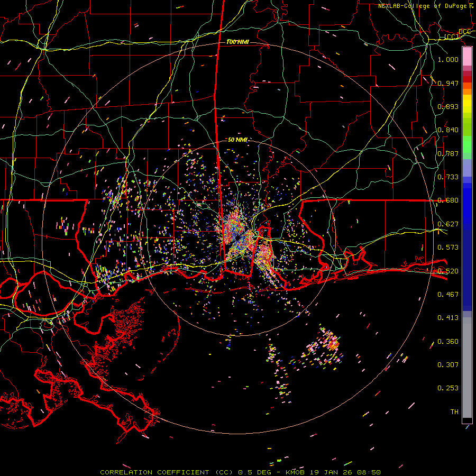Pick the lavender segment of the color bar
The width and height of the screenshot is (476, 476).
(467, 168)
